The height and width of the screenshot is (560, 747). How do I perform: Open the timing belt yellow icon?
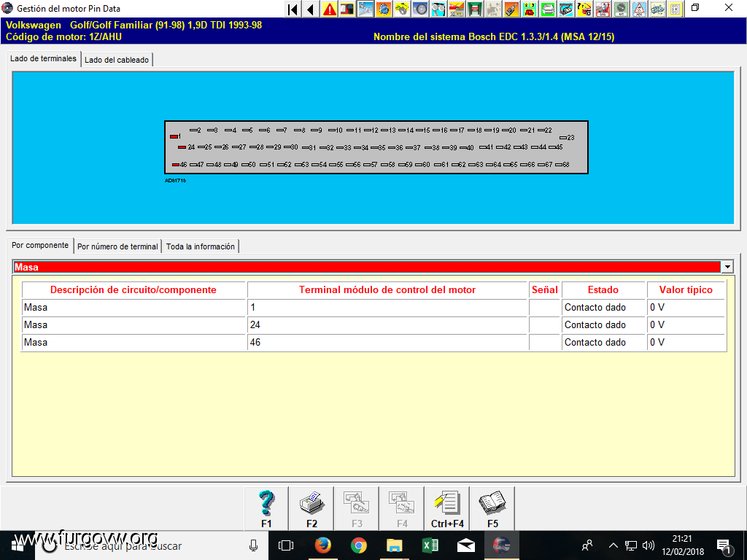[402, 9]
